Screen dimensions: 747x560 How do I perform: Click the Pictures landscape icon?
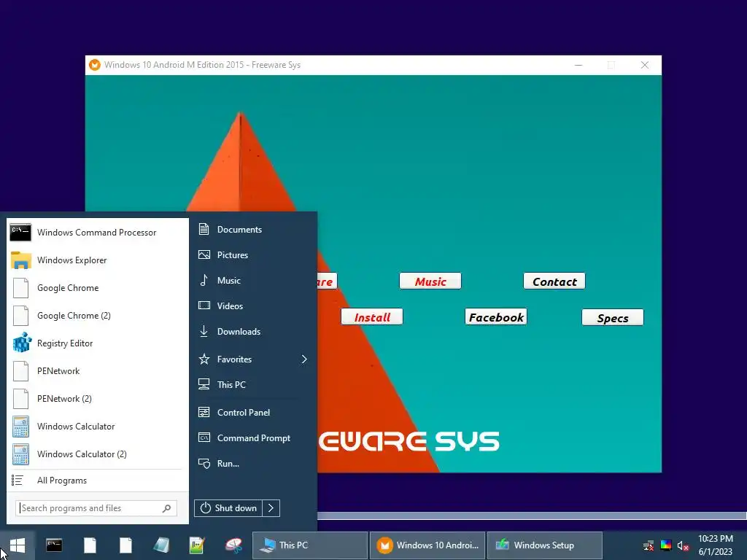(x=204, y=254)
